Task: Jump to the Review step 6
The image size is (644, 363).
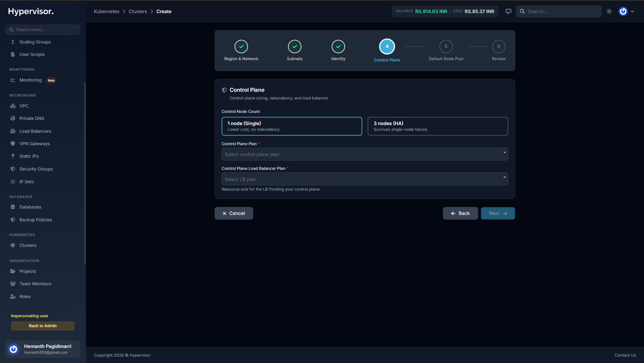Action: pyautogui.click(x=498, y=51)
